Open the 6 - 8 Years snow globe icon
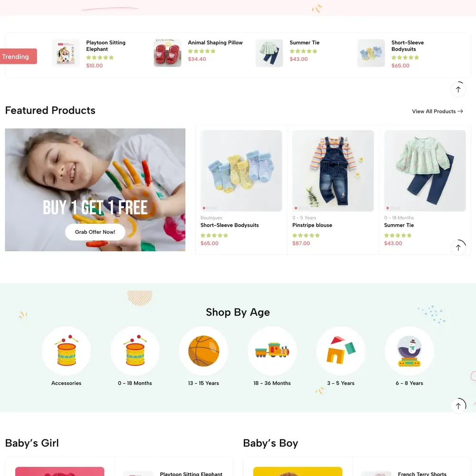The height and width of the screenshot is (476, 476). coord(409,351)
